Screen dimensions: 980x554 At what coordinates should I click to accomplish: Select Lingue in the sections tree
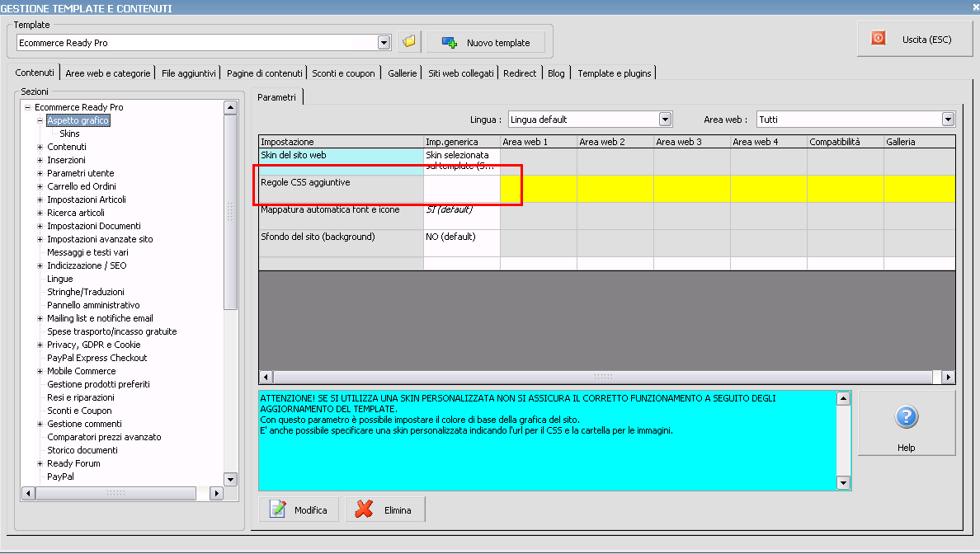[x=60, y=279]
